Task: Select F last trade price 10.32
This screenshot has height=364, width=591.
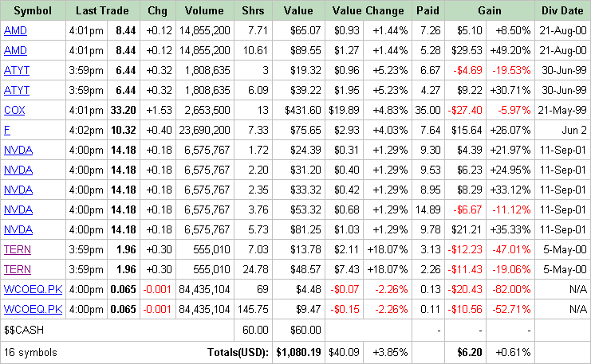Action: (x=124, y=131)
